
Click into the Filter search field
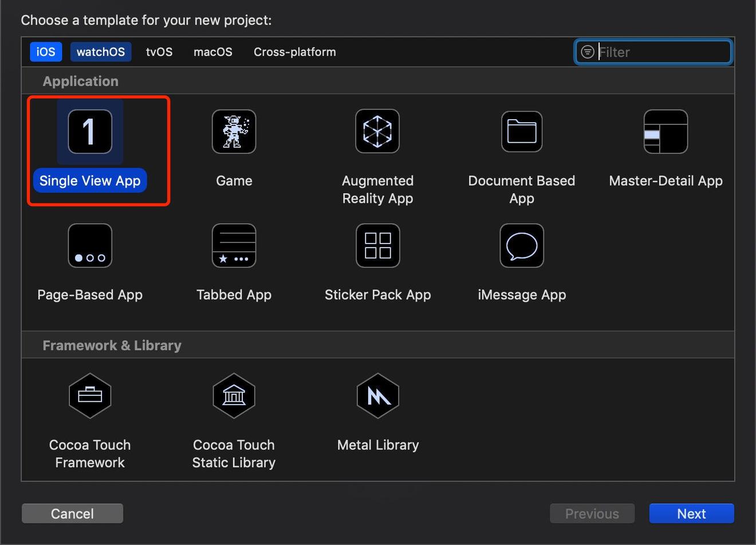tap(661, 52)
